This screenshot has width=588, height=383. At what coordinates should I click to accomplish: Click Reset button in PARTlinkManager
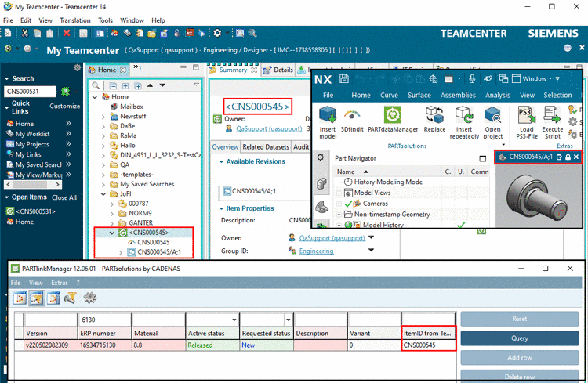point(519,319)
